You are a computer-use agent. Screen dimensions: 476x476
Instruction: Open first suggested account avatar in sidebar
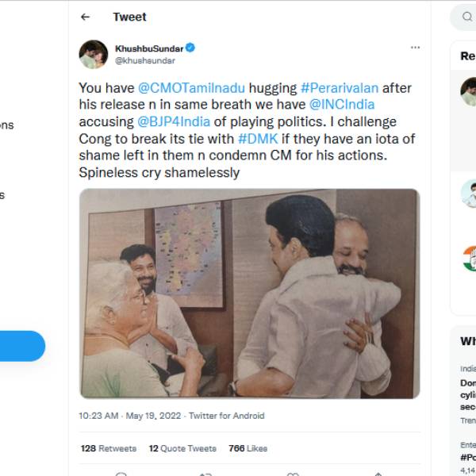pyautogui.click(x=469, y=92)
